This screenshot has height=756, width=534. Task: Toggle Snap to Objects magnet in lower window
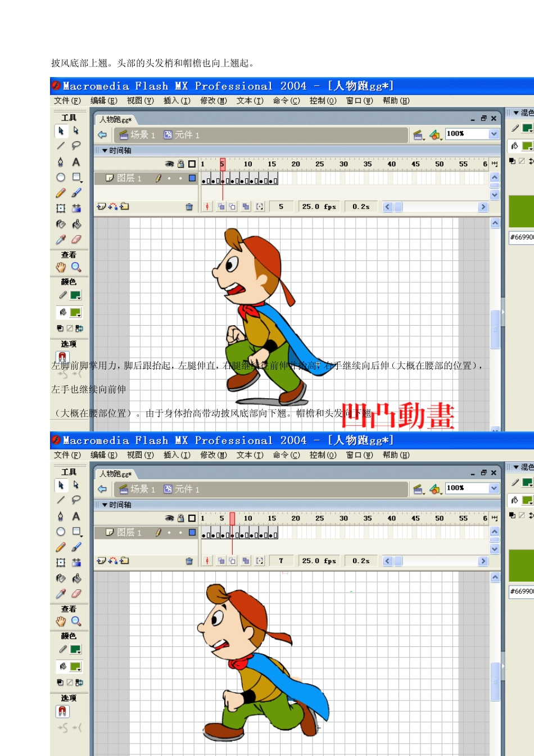coord(62,712)
